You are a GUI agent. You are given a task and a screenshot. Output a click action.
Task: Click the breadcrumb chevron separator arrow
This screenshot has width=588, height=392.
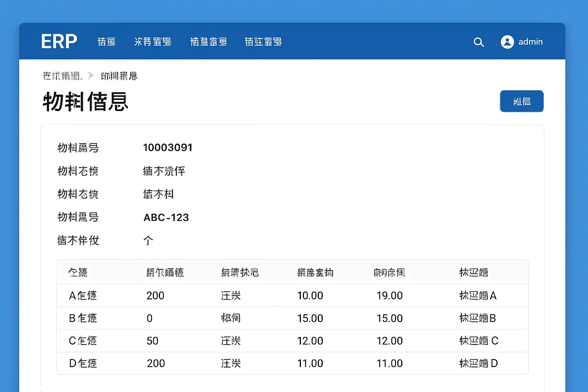coord(91,76)
